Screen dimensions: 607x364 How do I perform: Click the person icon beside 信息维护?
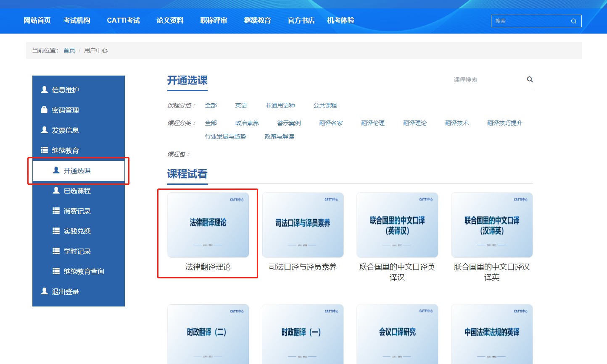coord(44,89)
